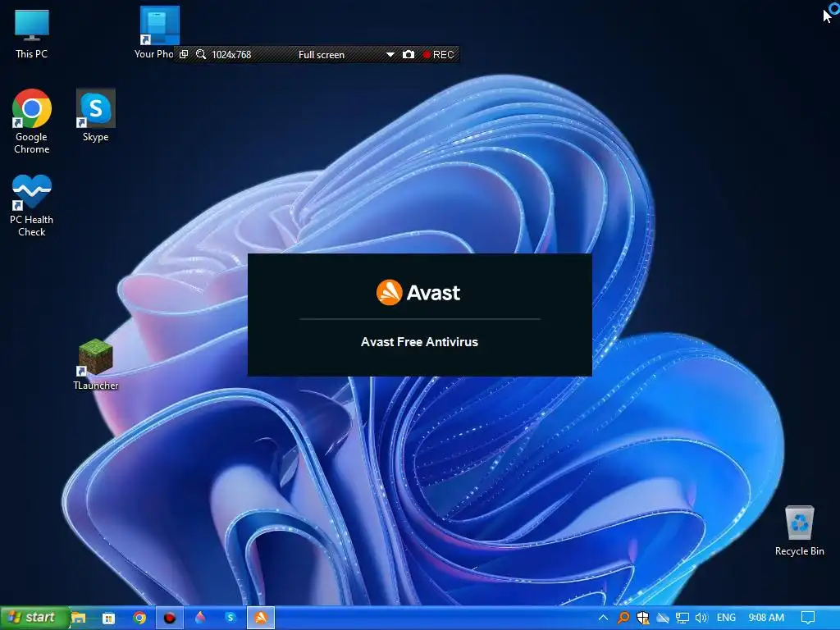Screen dimensions: 840x630
Task: Click the recorder window-select icon
Action: click(x=183, y=54)
